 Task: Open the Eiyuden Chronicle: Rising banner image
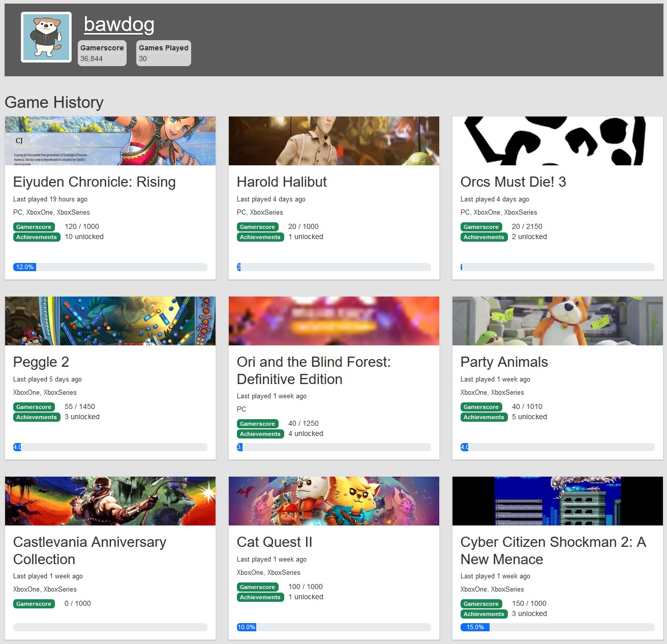(x=110, y=141)
